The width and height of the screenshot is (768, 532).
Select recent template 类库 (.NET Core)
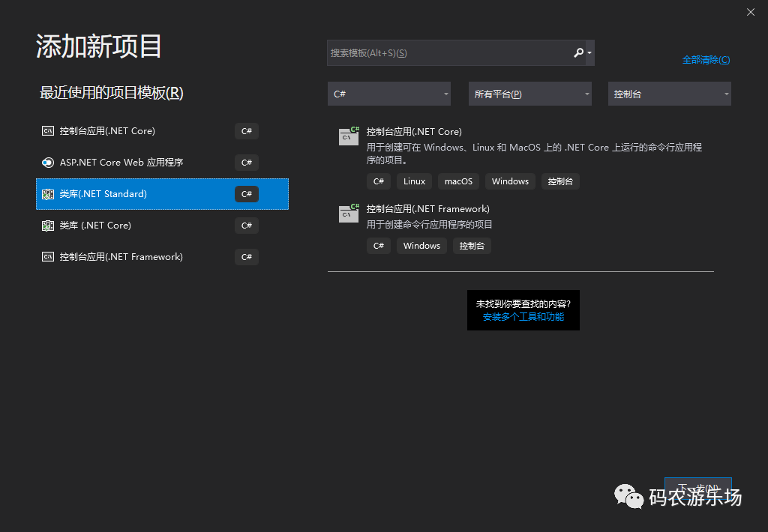(162, 226)
